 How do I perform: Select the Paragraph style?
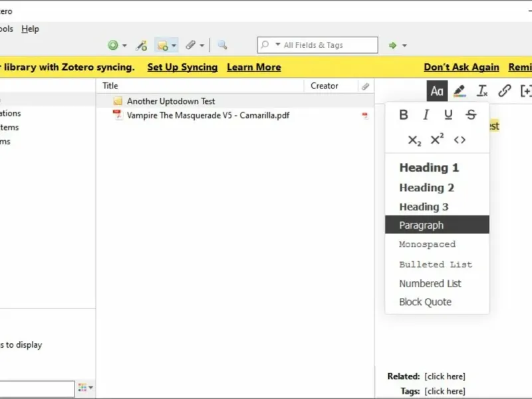437,225
